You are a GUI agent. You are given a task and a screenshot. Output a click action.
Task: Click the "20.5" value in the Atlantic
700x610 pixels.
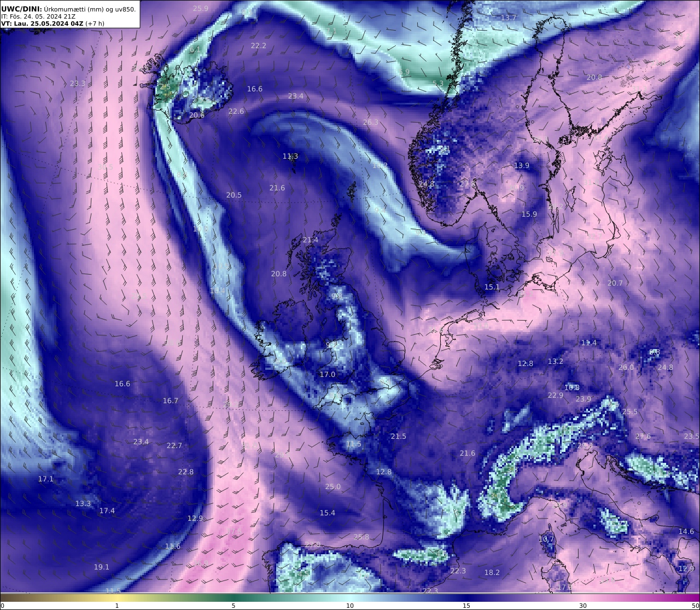pos(234,195)
